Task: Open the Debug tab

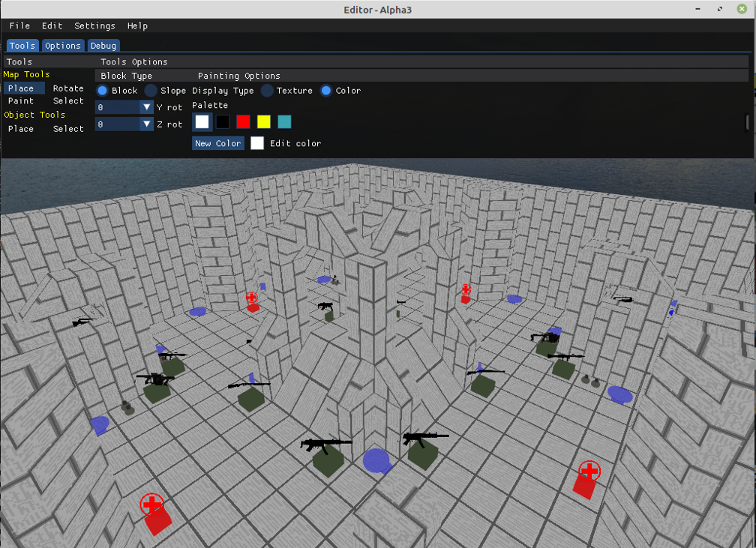Action: click(103, 45)
